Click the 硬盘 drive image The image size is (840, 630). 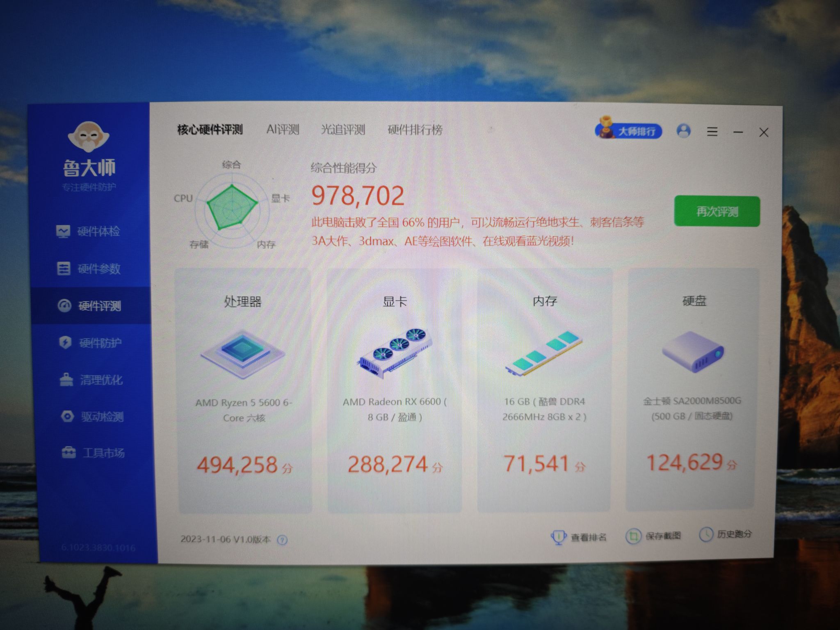click(x=693, y=352)
